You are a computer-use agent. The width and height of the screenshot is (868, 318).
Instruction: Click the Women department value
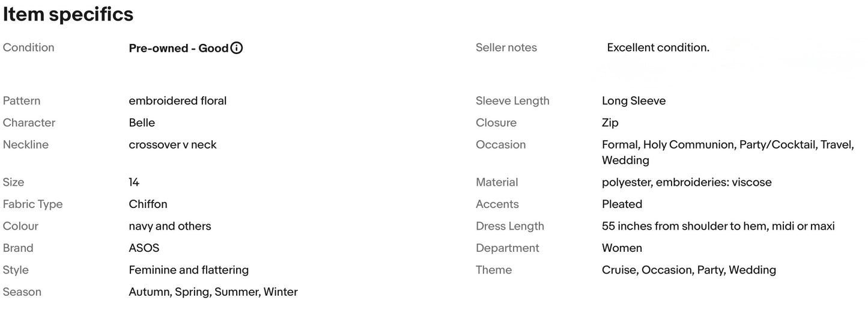(622, 248)
